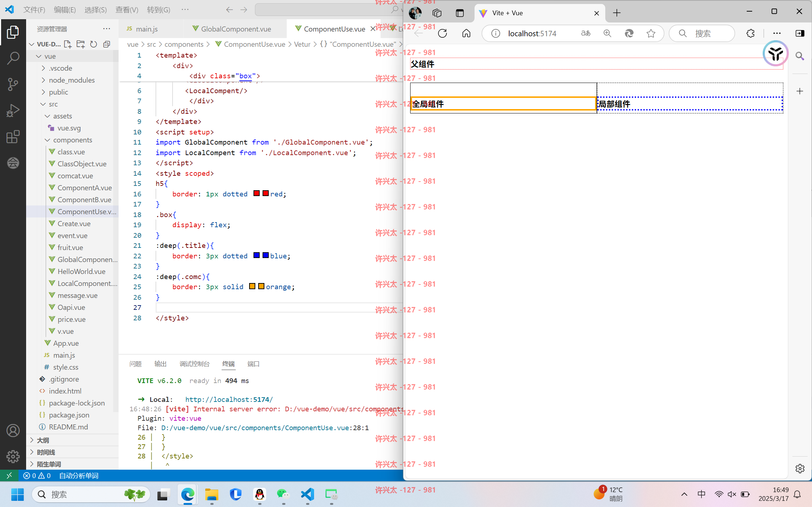The width and height of the screenshot is (812, 507).
Task: Open the remote window indicator in status bar
Action: 9,475
